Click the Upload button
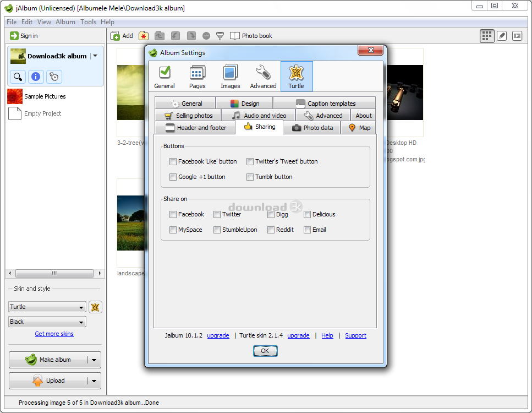 coord(48,381)
